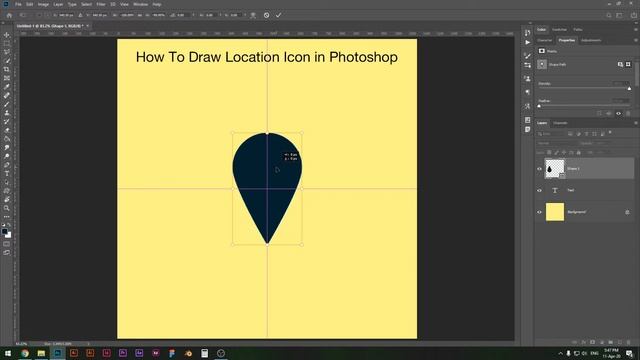Open the Actions panel play icon in dock
Image resolution: width=640 pixels, height=360 pixels.
click(x=527, y=42)
